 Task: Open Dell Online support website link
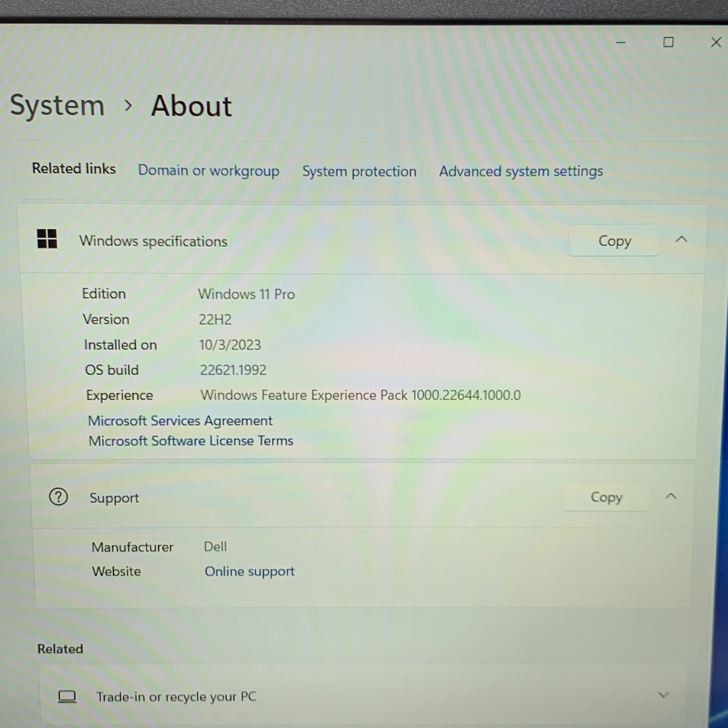tap(249, 571)
